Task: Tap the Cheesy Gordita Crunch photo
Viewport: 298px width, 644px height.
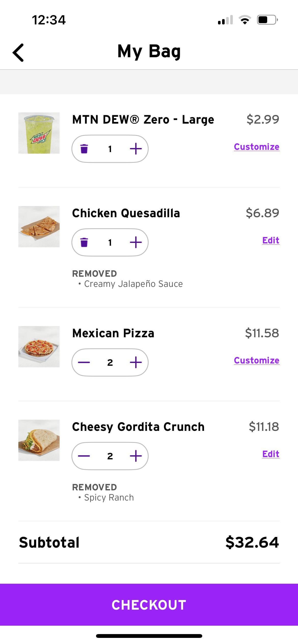Action: coord(39,440)
